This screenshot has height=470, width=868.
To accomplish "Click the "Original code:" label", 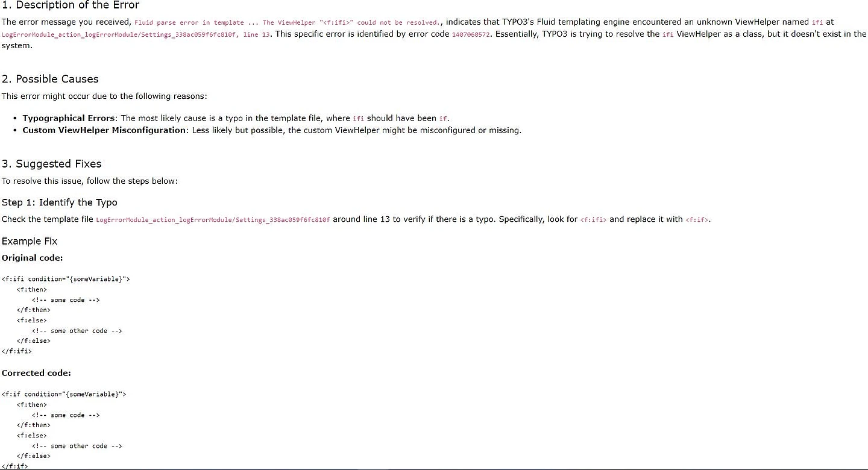I will (x=32, y=258).
